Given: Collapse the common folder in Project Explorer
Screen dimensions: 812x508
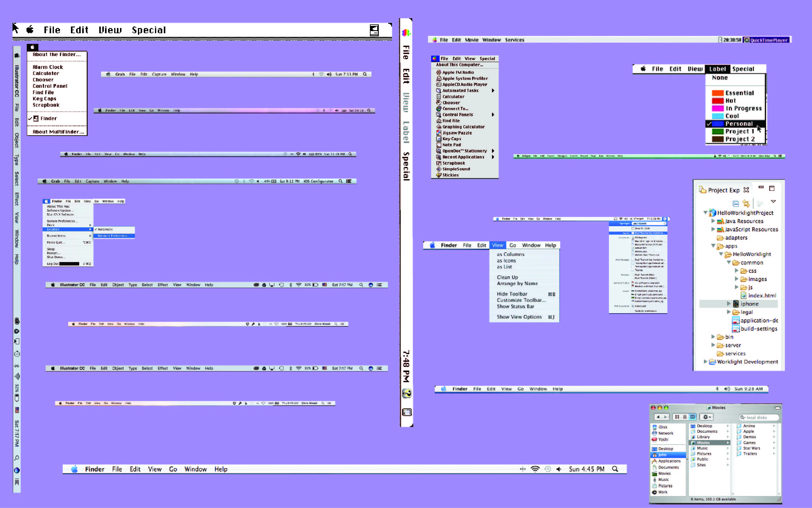Looking at the screenshot, I should pos(729,262).
